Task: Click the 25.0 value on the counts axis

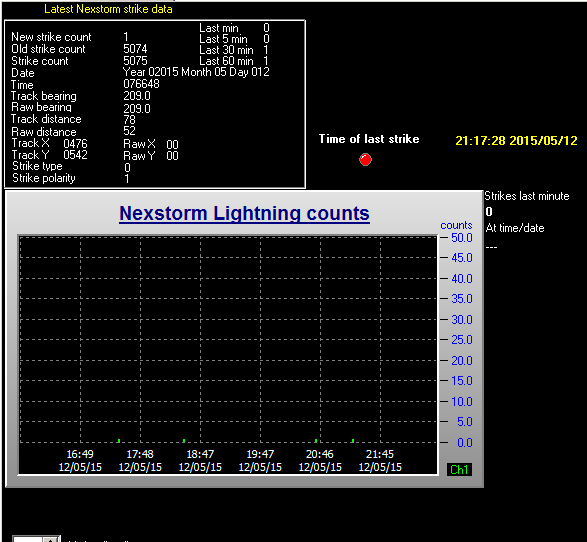Action: click(462, 340)
